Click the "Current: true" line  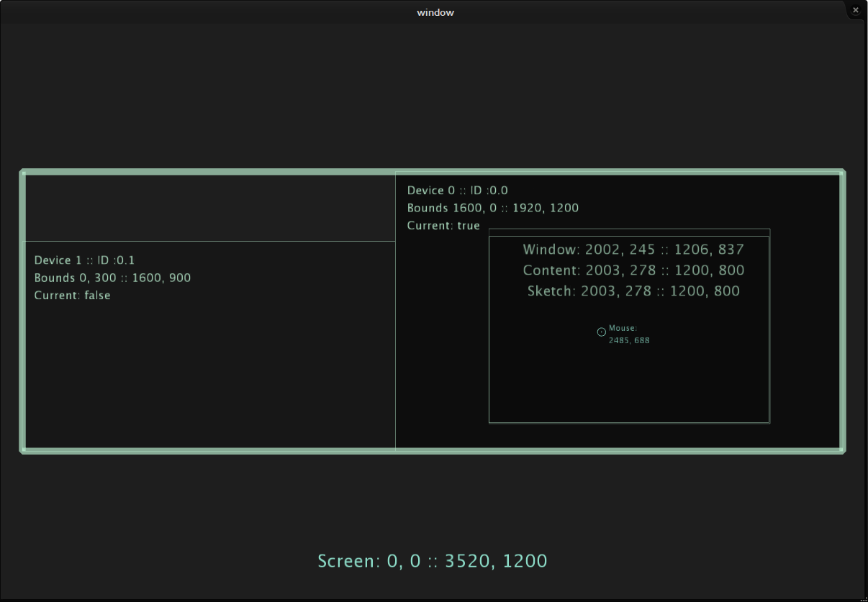[x=443, y=226]
